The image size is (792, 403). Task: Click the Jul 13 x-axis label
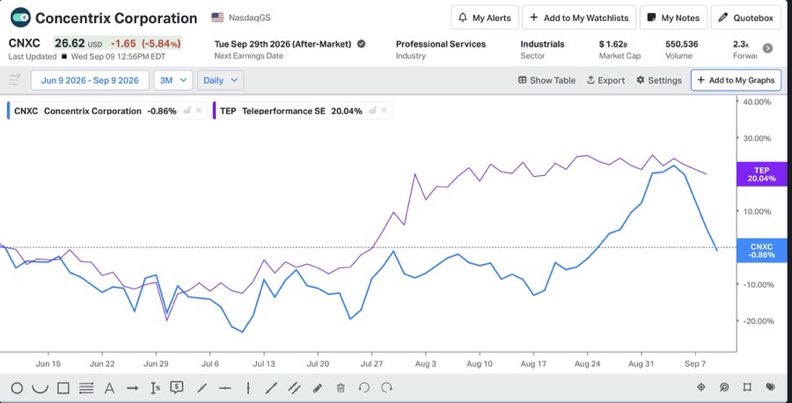tap(264, 364)
